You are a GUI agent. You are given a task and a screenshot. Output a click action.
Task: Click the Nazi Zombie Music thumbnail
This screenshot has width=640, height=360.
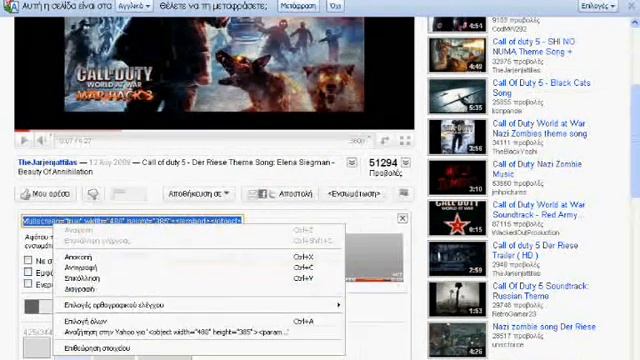(x=457, y=177)
